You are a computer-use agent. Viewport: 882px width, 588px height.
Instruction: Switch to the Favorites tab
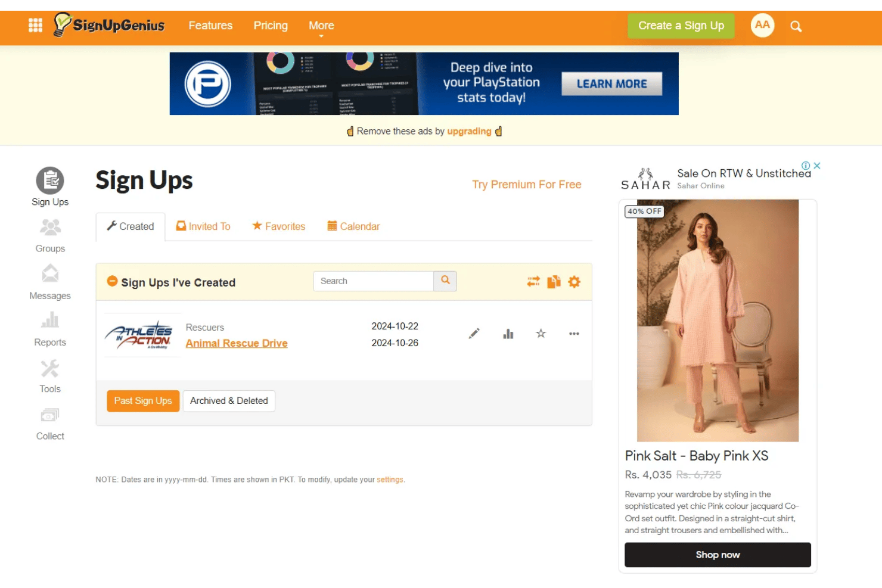(278, 226)
